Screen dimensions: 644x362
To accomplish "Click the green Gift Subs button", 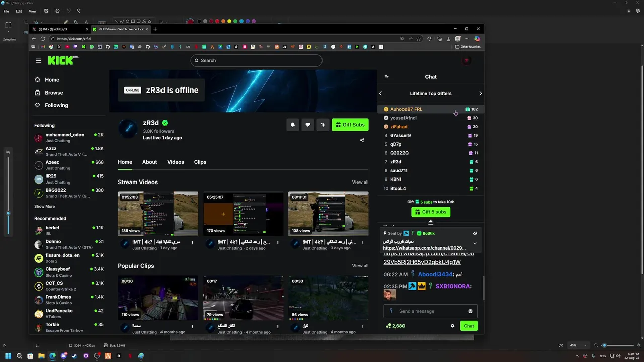I will click(350, 125).
